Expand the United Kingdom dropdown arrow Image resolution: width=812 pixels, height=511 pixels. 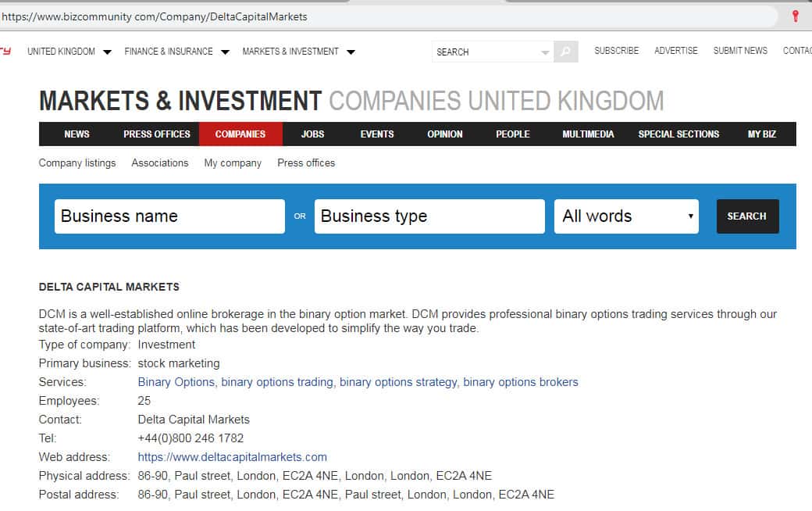107,52
